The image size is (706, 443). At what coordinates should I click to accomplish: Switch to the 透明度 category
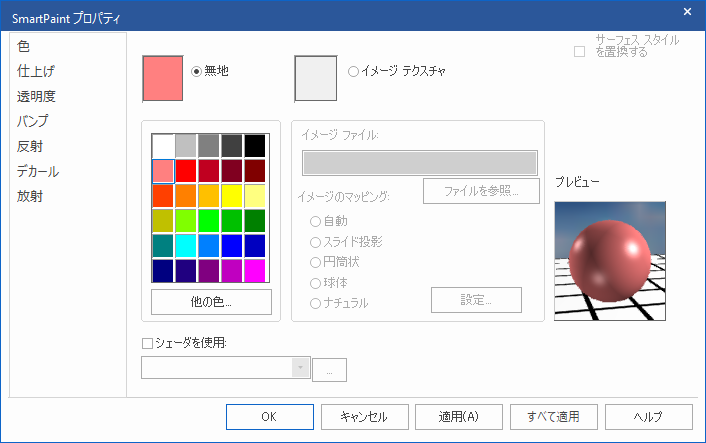36,96
